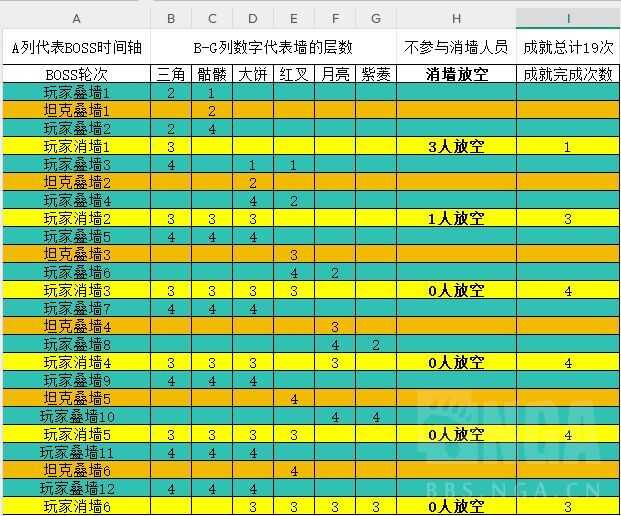Viewport: 621px width, 516px height.
Task: Click 月亮 value in 坦克叠墙4 row
Action: (x=335, y=326)
